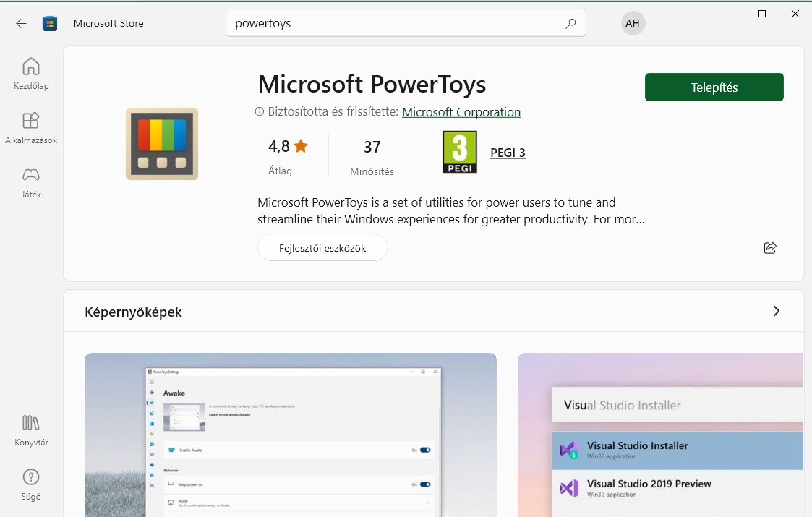Open the Awake settings screenshot thumbnail
This screenshot has height=517, width=812.
tap(291, 435)
